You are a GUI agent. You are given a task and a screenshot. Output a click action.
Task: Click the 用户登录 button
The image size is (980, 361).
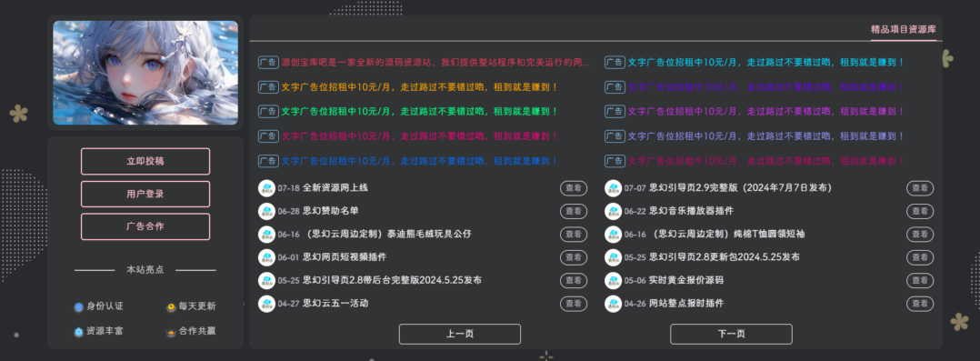pyautogui.click(x=145, y=194)
